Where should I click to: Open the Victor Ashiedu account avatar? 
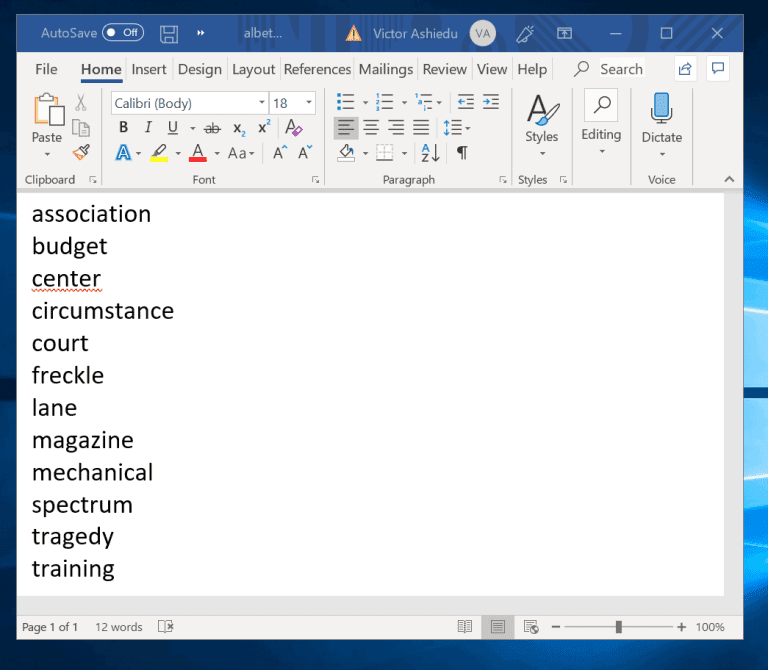click(482, 33)
